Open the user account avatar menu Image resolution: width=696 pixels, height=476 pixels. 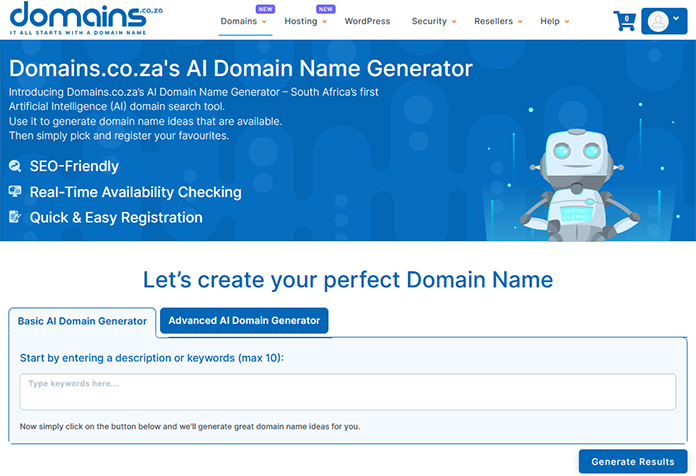(658, 21)
